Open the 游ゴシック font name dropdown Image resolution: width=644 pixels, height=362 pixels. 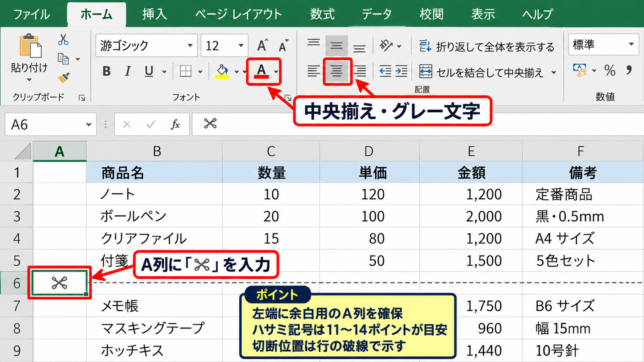click(190, 45)
